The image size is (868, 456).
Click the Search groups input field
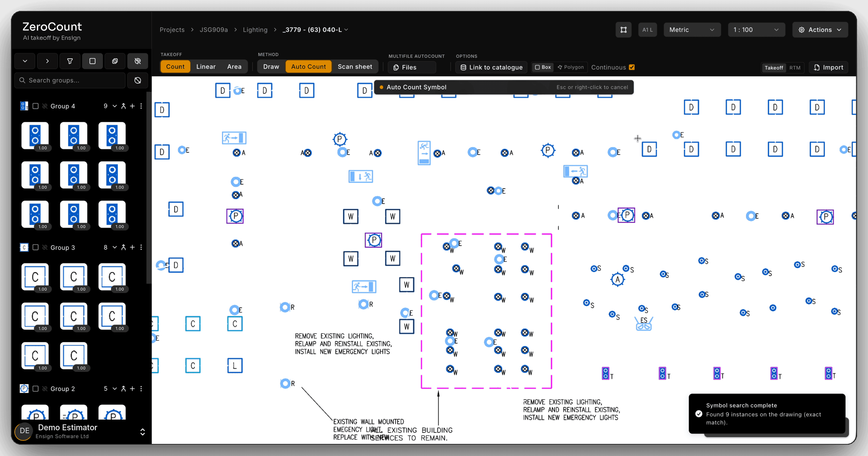pos(70,80)
